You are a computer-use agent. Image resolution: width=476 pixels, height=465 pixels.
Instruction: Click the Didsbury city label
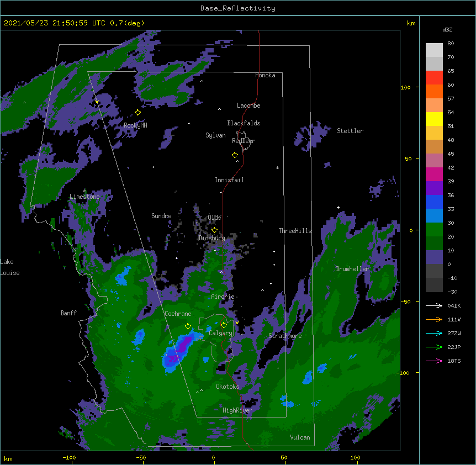211,238
